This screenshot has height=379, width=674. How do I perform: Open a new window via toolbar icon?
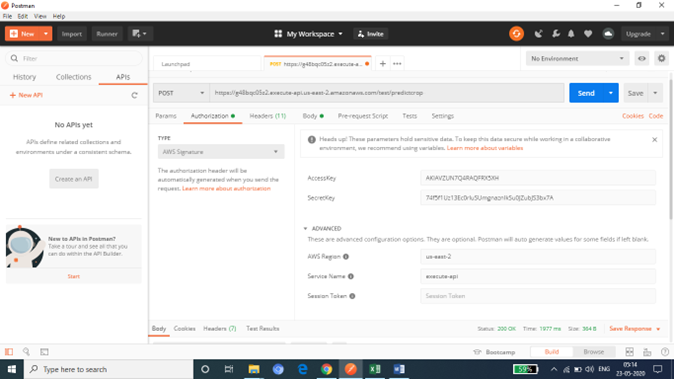coord(140,34)
